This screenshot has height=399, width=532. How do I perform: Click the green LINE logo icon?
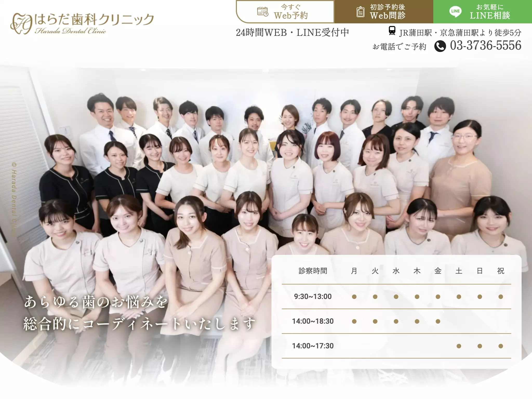[455, 11]
